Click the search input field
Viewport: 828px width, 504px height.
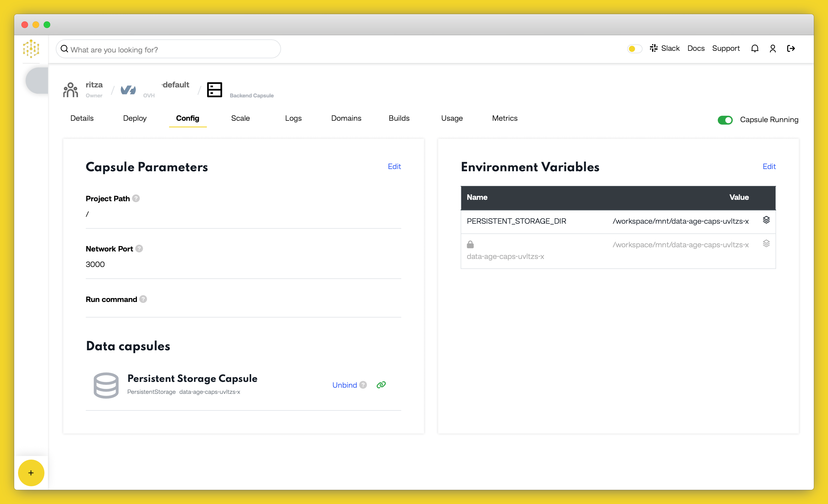pyautogui.click(x=168, y=49)
